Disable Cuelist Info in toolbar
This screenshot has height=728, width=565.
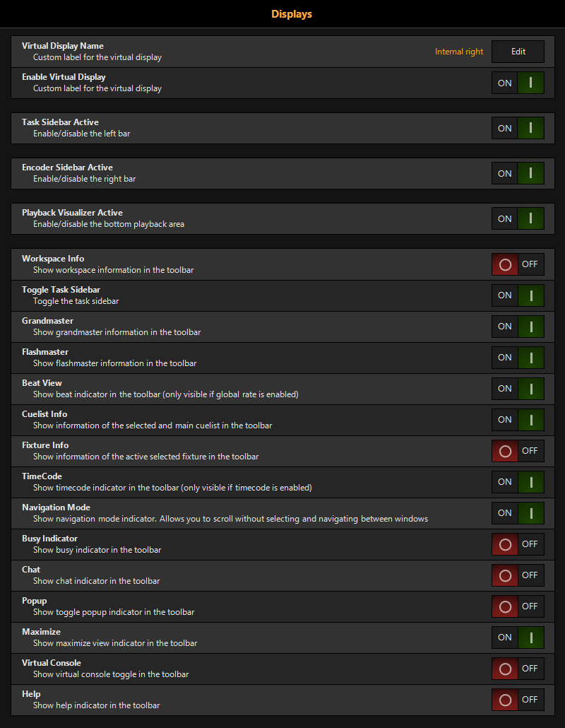[x=518, y=420]
